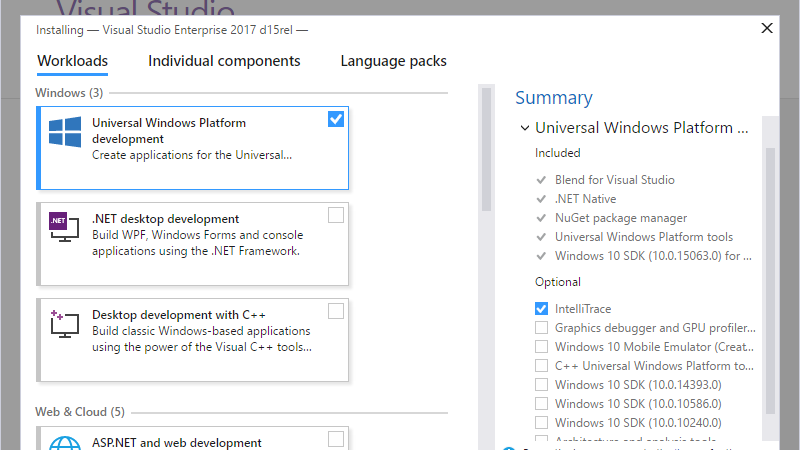
Task: Click the Universal Windows Platform logo icon
Action: [x=65, y=132]
